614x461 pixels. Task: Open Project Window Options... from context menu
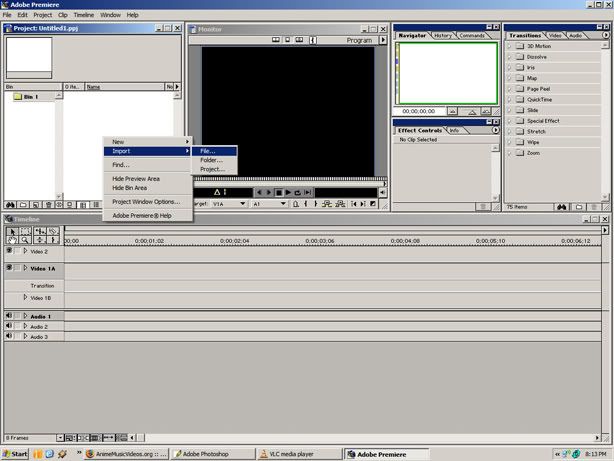(x=147, y=202)
